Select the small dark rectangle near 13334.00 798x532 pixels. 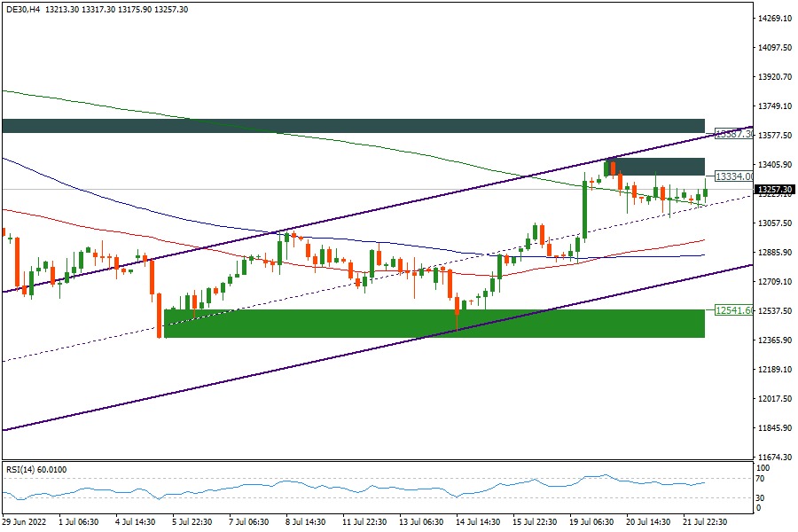coord(655,166)
